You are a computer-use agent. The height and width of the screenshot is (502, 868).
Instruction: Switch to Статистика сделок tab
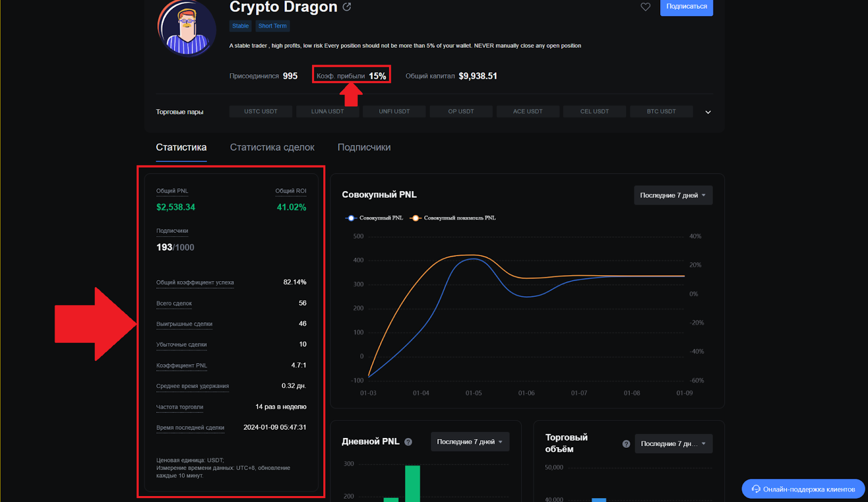pos(272,148)
